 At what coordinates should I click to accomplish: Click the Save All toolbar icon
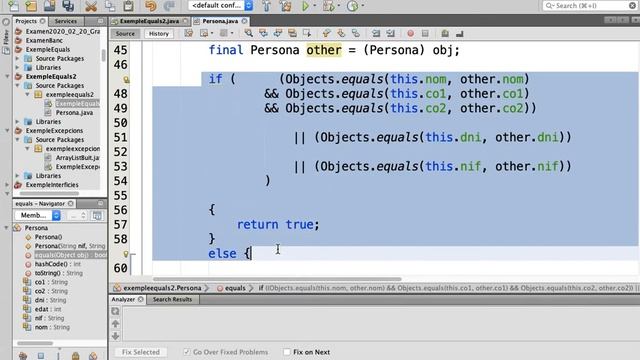tap(68, 6)
